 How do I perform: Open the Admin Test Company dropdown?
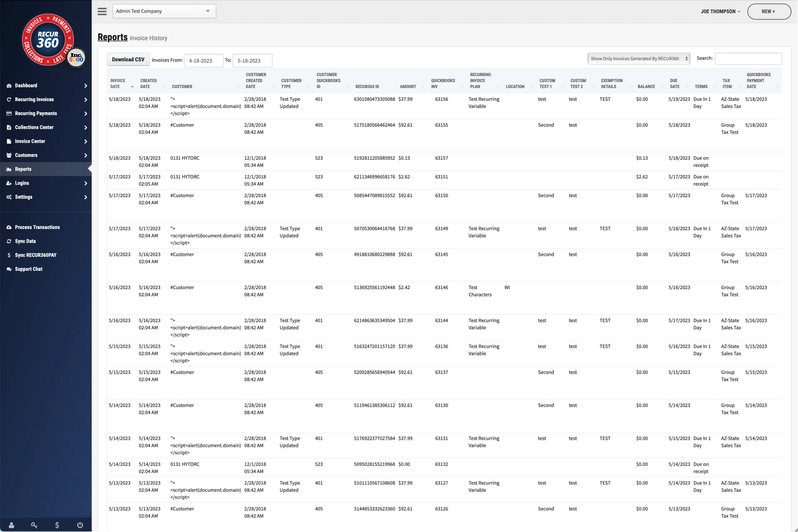click(x=164, y=11)
